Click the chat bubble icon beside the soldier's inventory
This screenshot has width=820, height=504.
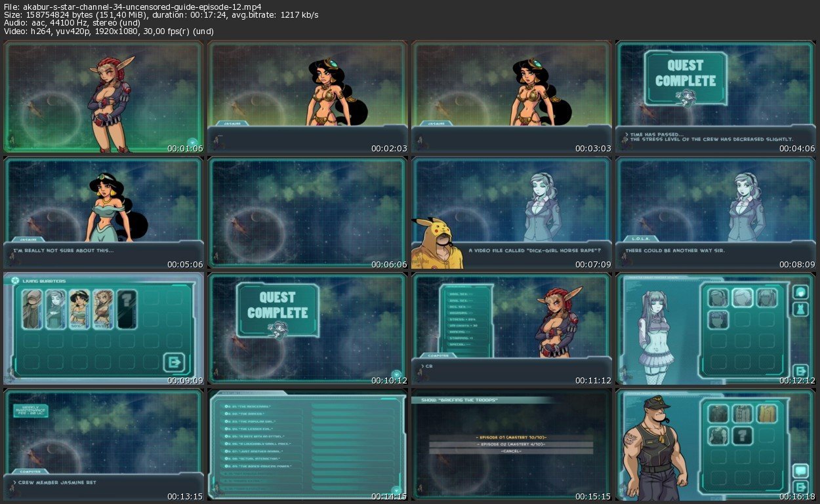click(800, 471)
